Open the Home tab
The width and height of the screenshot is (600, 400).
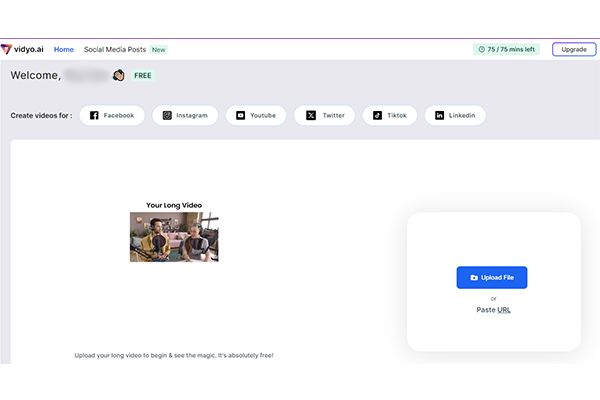(64, 49)
